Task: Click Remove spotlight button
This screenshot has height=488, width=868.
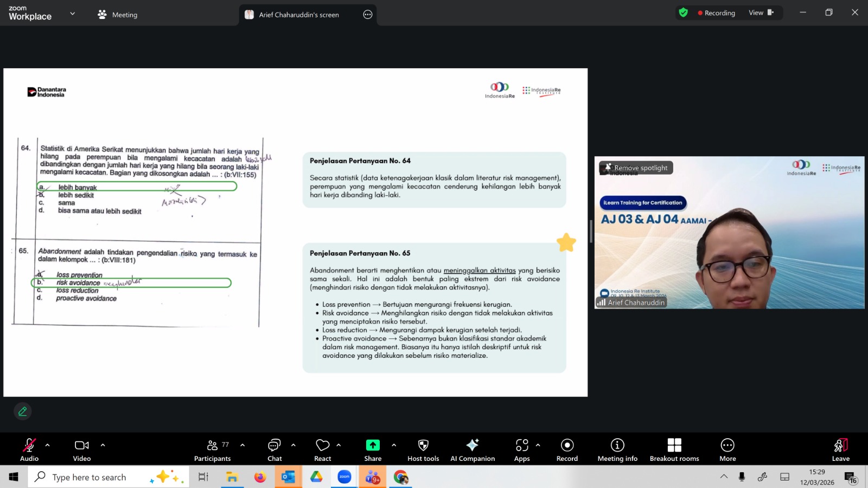Action: [636, 168]
